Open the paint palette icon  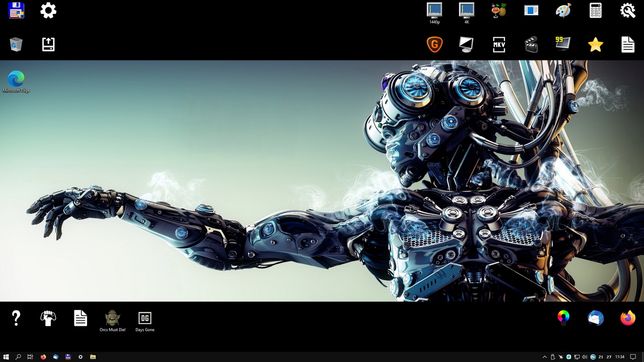coord(563,10)
